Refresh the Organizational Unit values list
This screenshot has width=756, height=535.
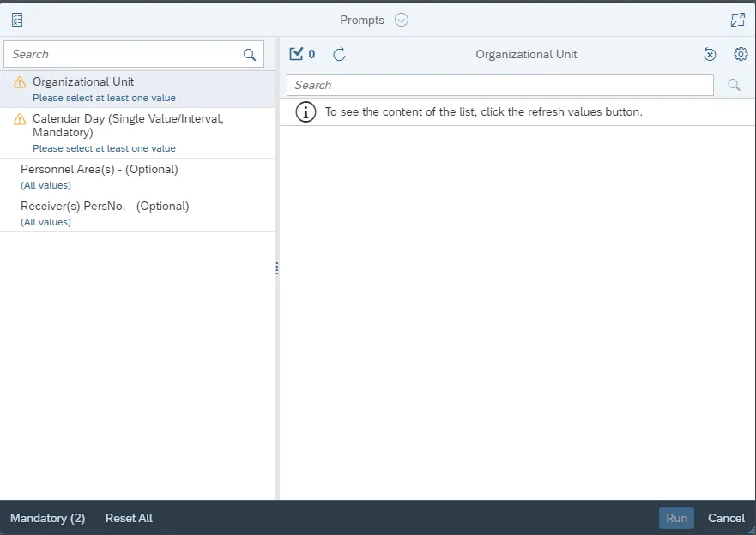click(x=339, y=54)
